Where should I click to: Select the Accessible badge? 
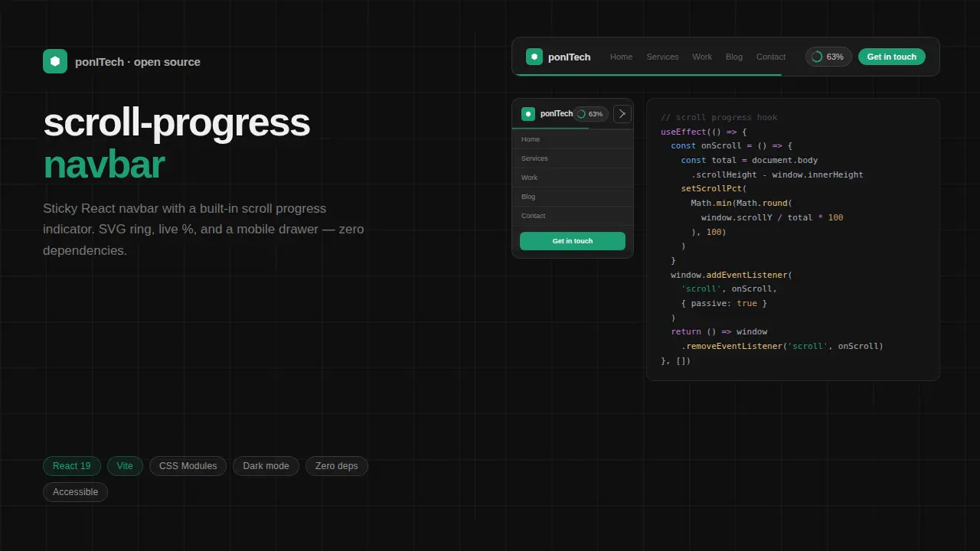tap(75, 492)
